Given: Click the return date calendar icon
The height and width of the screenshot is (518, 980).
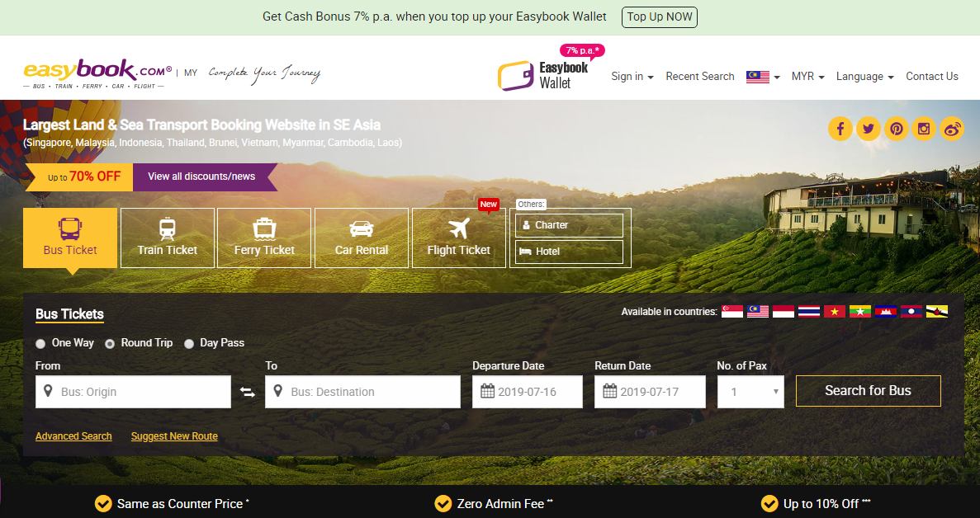Looking at the screenshot, I should (x=610, y=391).
